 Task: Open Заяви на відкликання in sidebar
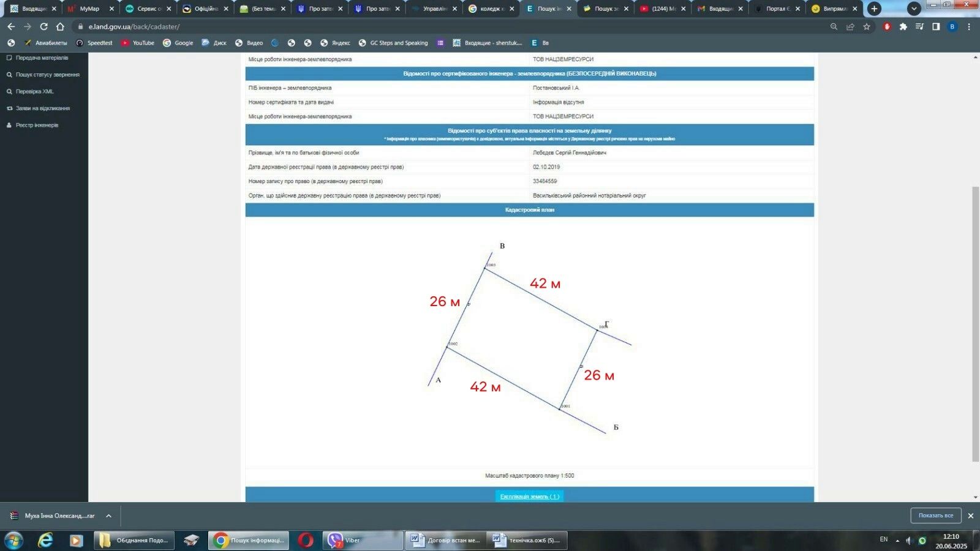click(38, 108)
